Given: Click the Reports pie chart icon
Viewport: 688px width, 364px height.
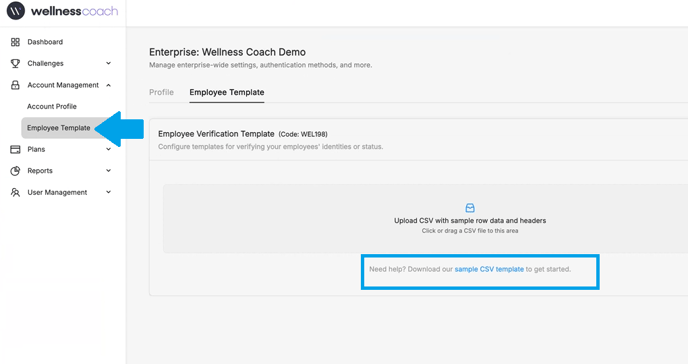Looking at the screenshot, I should pos(15,171).
